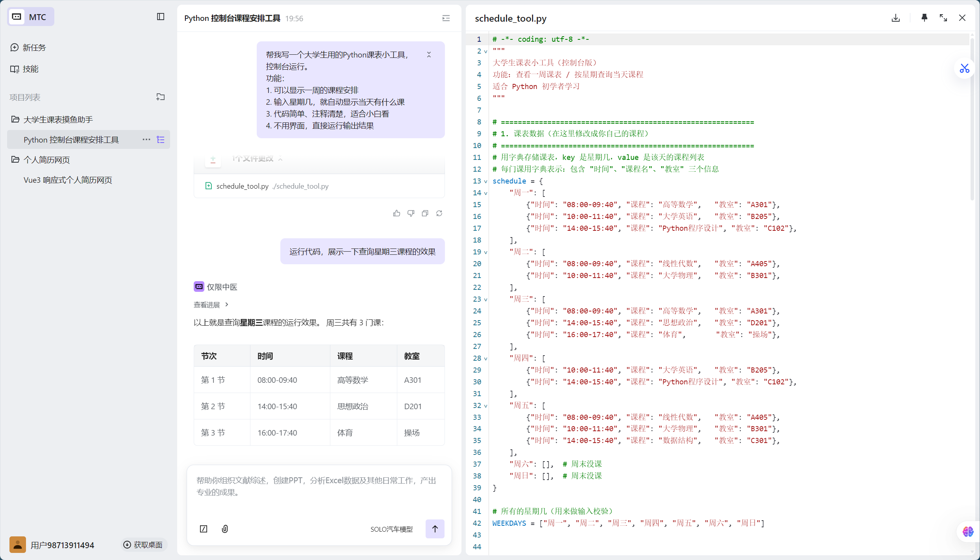Send message with arrow button
Viewport: 980px width, 560px height.
tap(435, 528)
